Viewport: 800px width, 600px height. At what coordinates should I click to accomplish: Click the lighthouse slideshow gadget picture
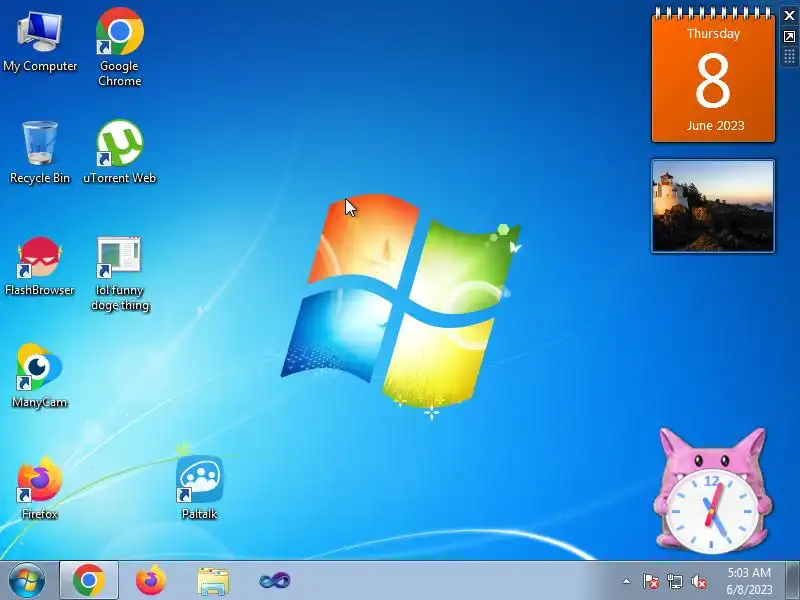[x=713, y=206]
